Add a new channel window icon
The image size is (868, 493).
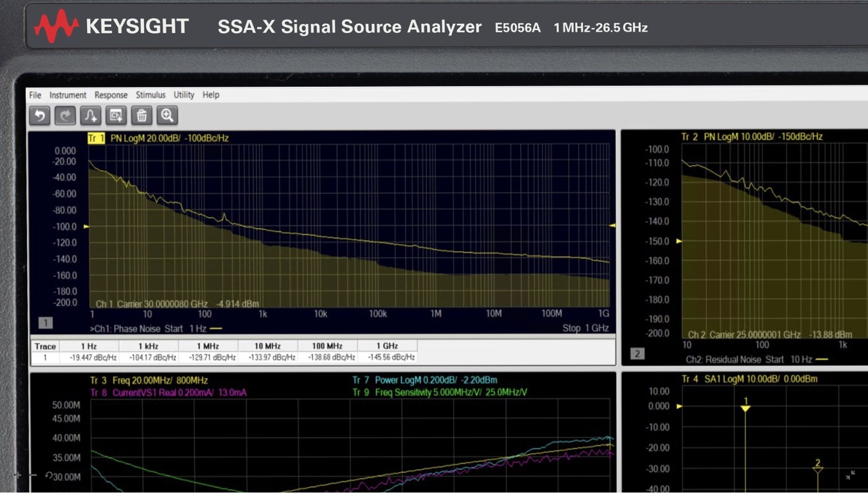coord(116,116)
